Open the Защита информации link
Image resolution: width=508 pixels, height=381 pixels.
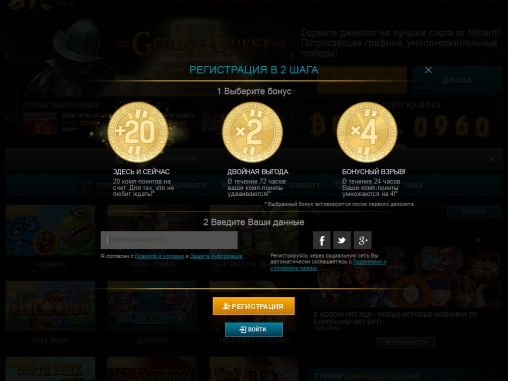click(x=216, y=256)
